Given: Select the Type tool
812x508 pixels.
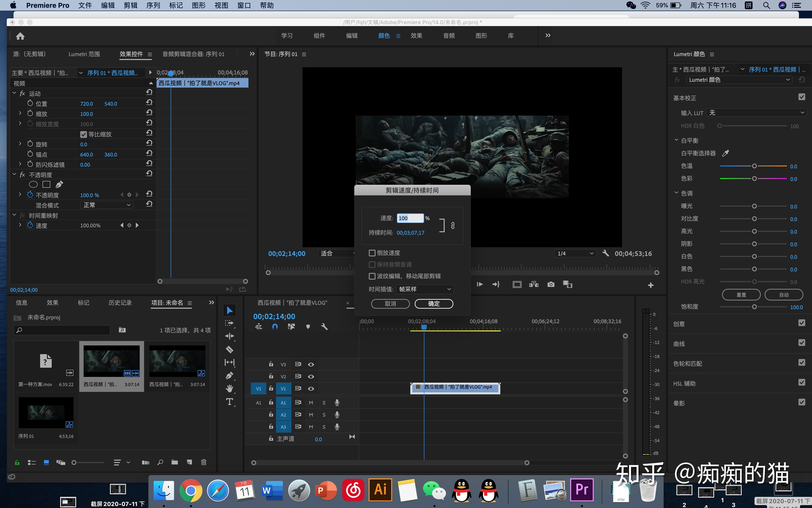Looking at the screenshot, I should 230,402.
